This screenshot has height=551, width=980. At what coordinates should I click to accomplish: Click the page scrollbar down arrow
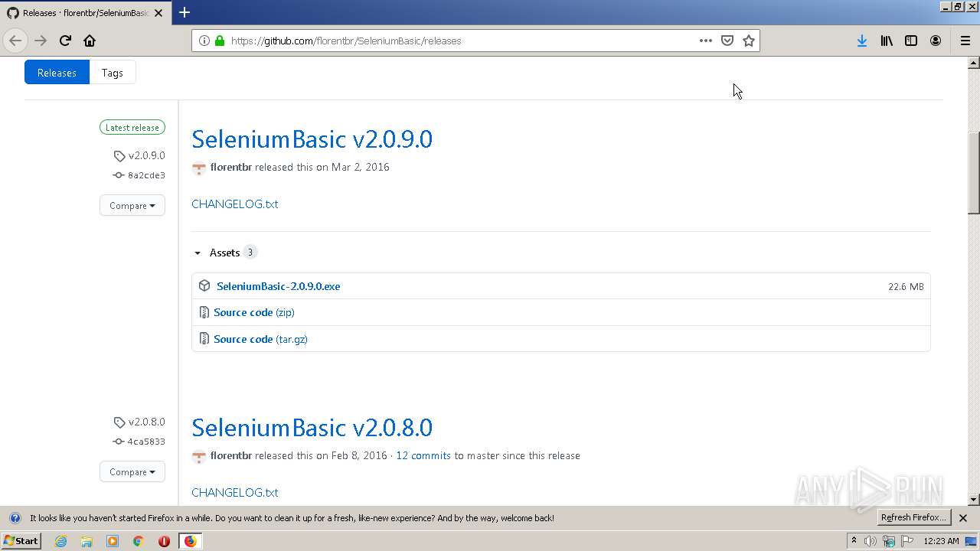click(974, 500)
